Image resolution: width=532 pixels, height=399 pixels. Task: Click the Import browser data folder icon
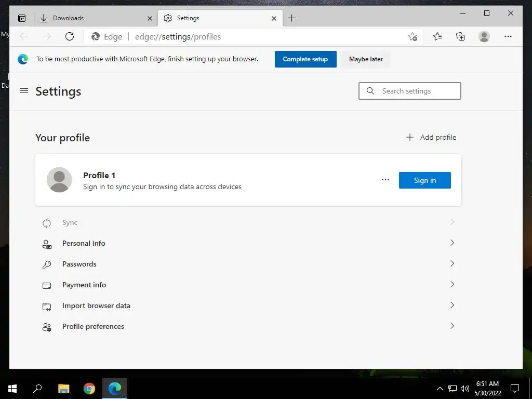(47, 307)
